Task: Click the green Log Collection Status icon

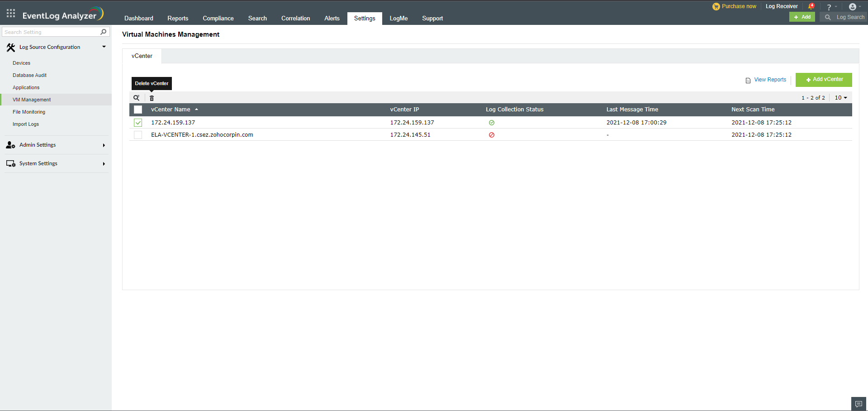Action: coord(492,122)
